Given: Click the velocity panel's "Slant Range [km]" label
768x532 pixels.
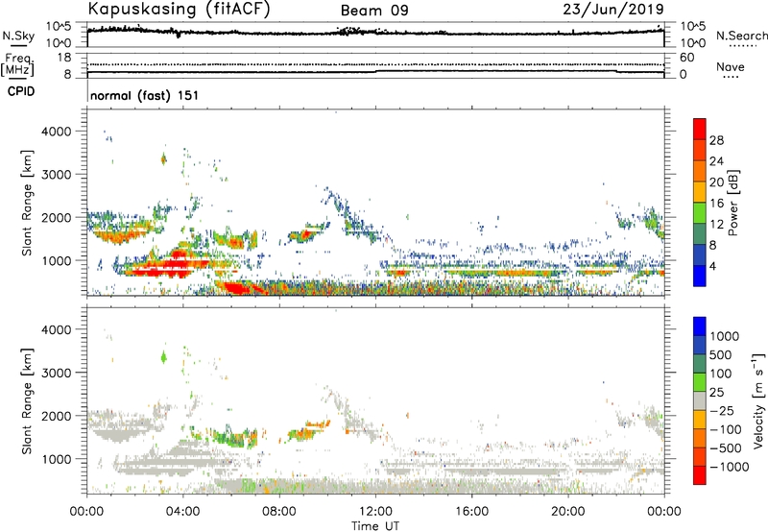Looking at the screenshot, I should (27, 401).
